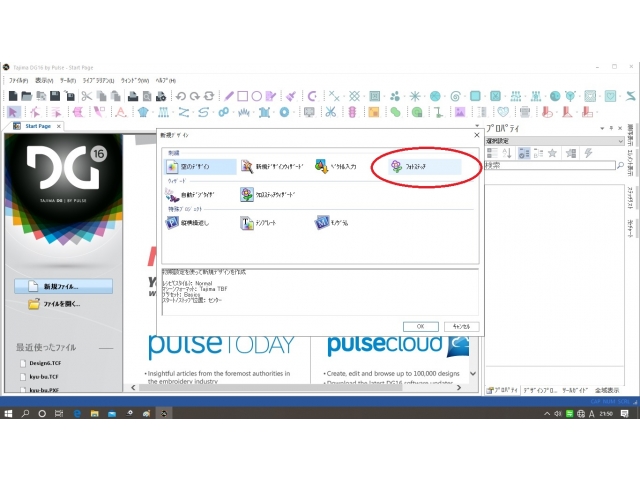This screenshot has height=480, width=640.
Task: Click the purple picture image icon
Action: coord(460,111)
